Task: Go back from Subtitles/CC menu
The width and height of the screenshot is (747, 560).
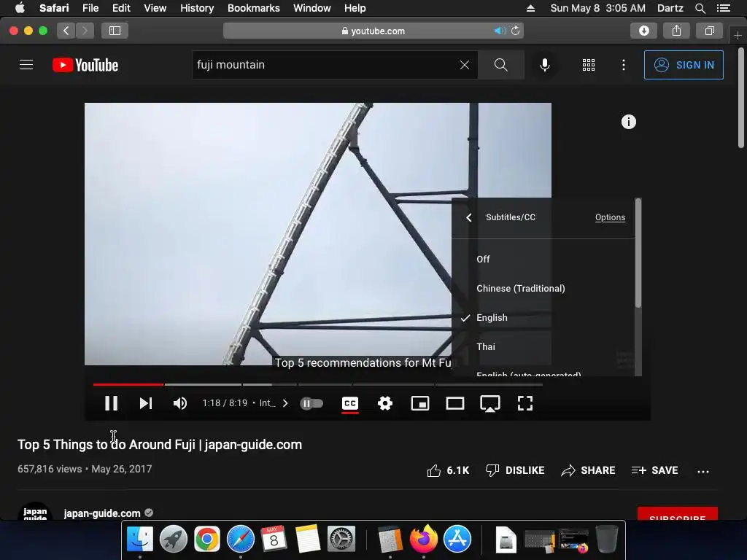Action: point(469,217)
